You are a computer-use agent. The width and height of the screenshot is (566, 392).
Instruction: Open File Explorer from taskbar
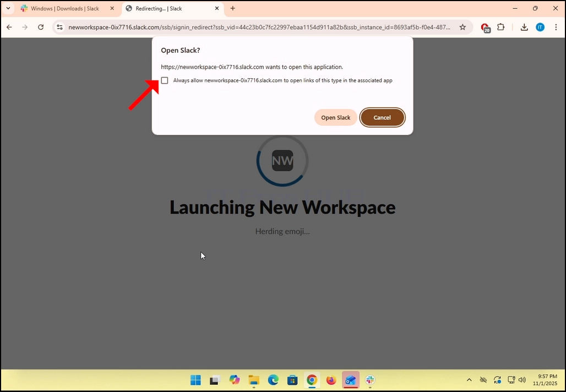pyautogui.click(x=254, y=380)
